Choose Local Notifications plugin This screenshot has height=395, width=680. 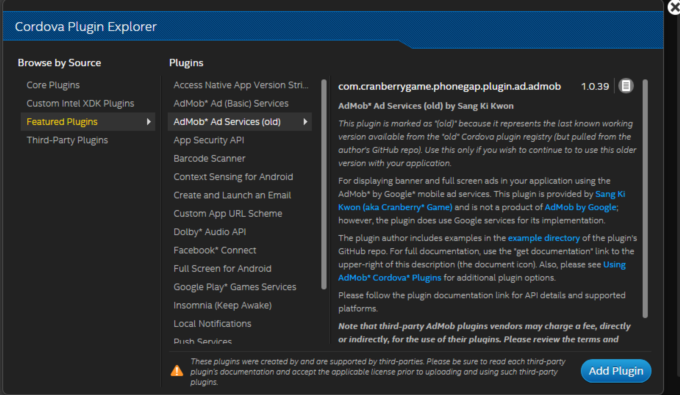(x=212, y=323)
